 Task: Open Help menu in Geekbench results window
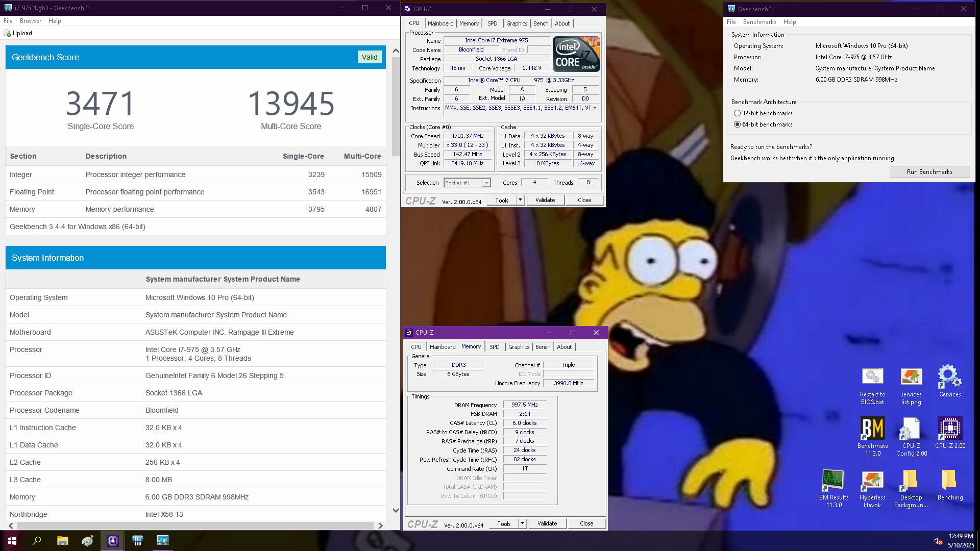[x=55, y=21]
